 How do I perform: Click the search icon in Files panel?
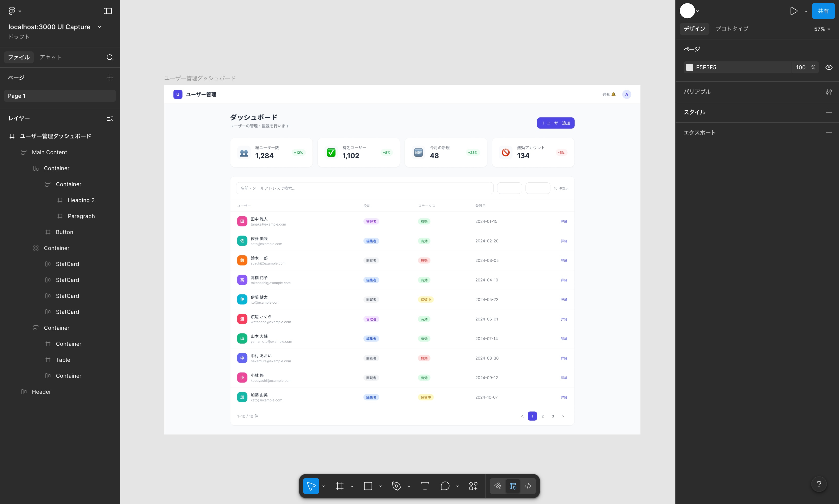coord(109,57)
